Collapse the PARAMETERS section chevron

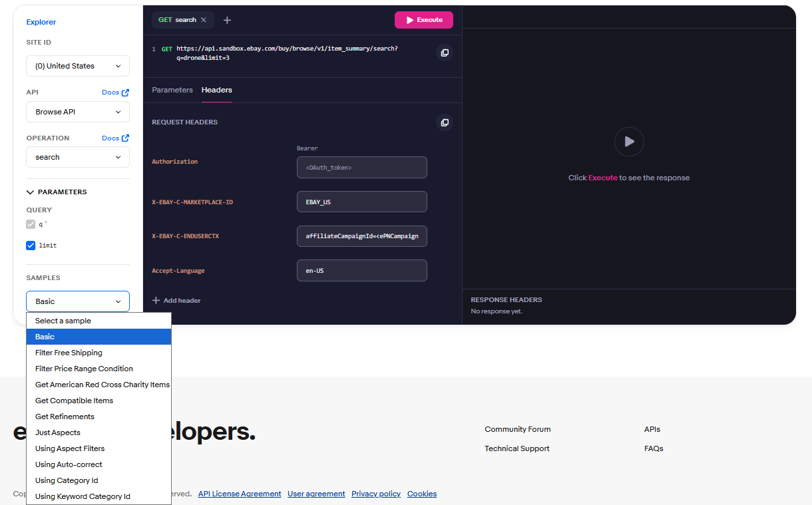[x=30, y=192]
